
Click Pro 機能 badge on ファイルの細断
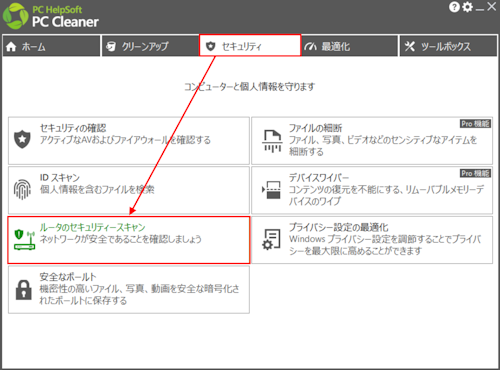pos(475,124)
